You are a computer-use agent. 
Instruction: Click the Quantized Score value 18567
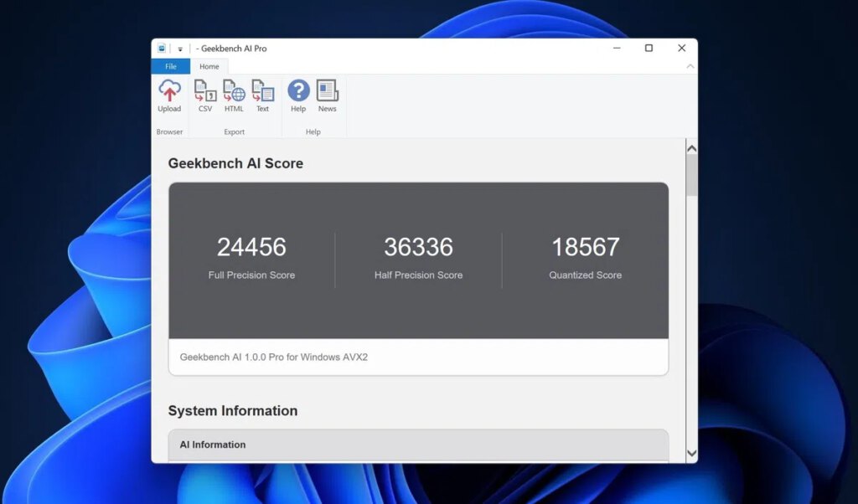585,247
